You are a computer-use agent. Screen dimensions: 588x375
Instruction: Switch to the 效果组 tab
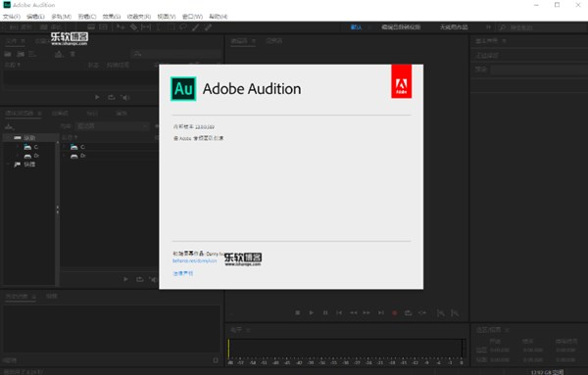click(60, 114)
